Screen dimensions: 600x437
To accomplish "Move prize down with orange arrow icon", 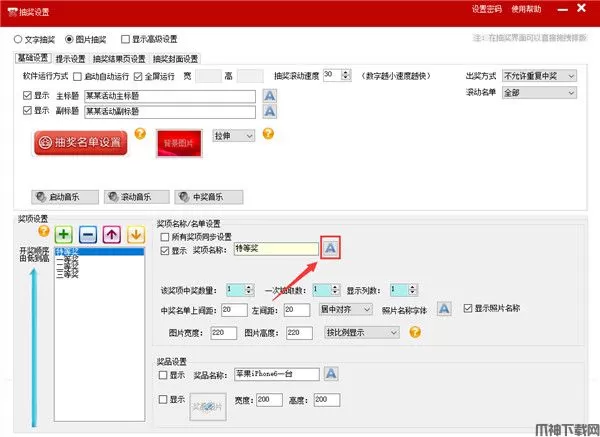I will 135,234.
